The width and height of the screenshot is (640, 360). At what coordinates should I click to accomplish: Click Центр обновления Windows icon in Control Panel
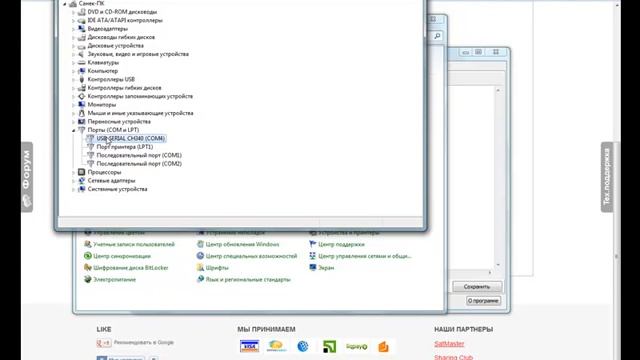(x=200, y=244)
